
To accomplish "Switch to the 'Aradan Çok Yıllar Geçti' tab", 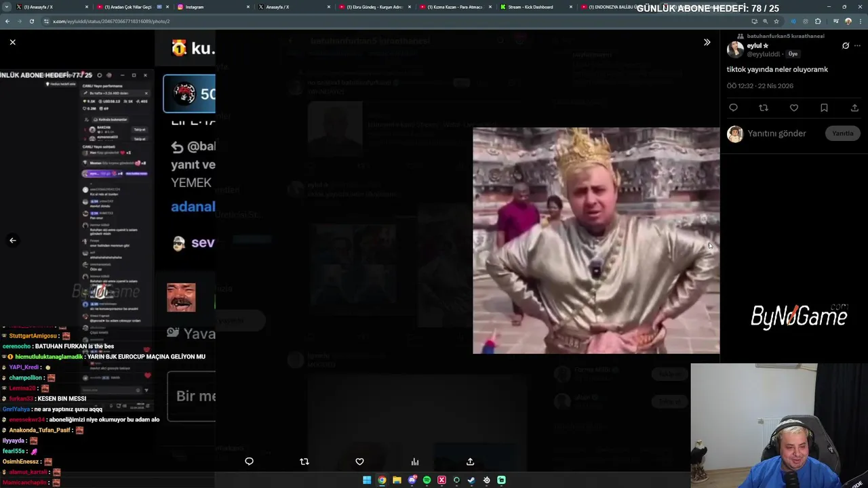I will (x=132, y=7).
